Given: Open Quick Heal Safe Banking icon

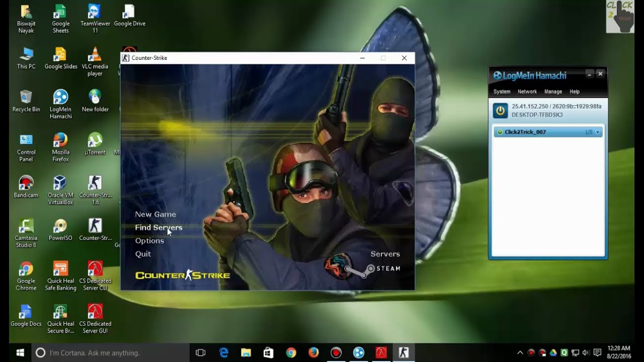Looking at the screenshot, I should point(60,276).
